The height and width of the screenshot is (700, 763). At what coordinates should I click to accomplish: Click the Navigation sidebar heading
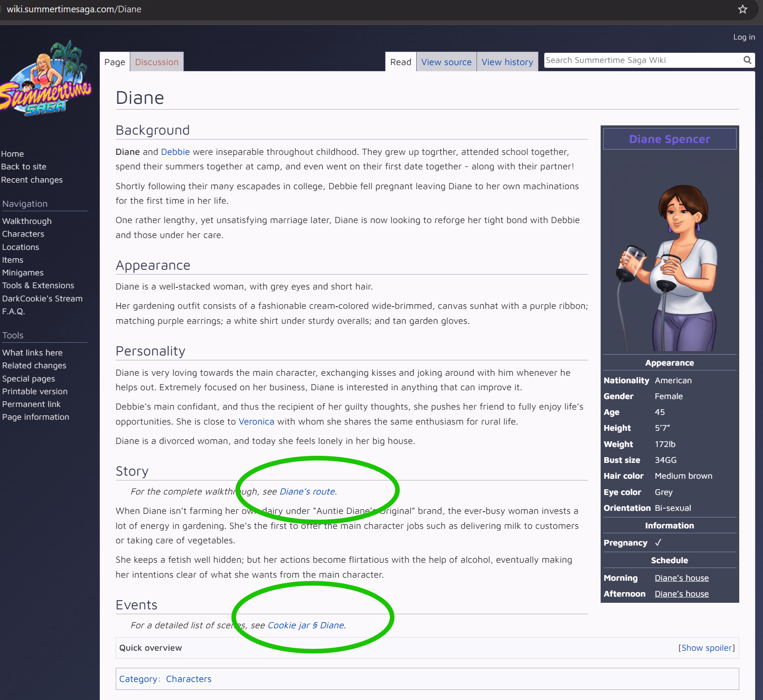pos(25,204)
